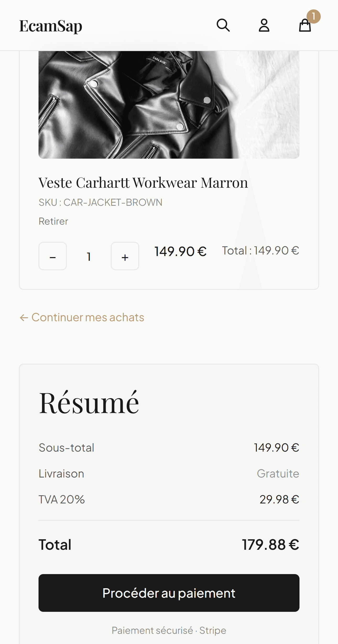The image size is (338, 644).
Task: Open the leather jacket product image
Action: [169, 105]
